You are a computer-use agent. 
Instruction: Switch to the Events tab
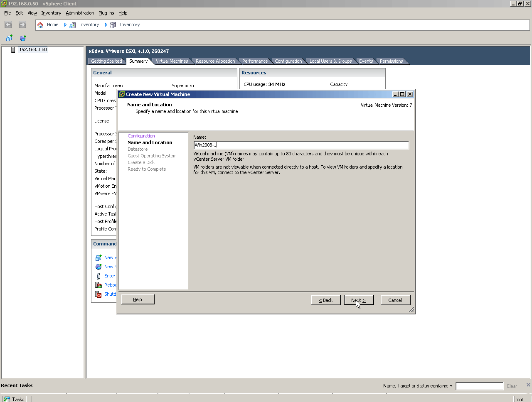366,61
